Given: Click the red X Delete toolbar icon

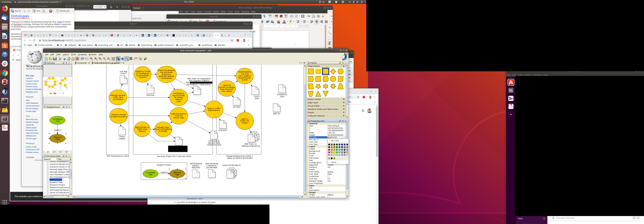Looking at the screenshot, I should 77,59.
